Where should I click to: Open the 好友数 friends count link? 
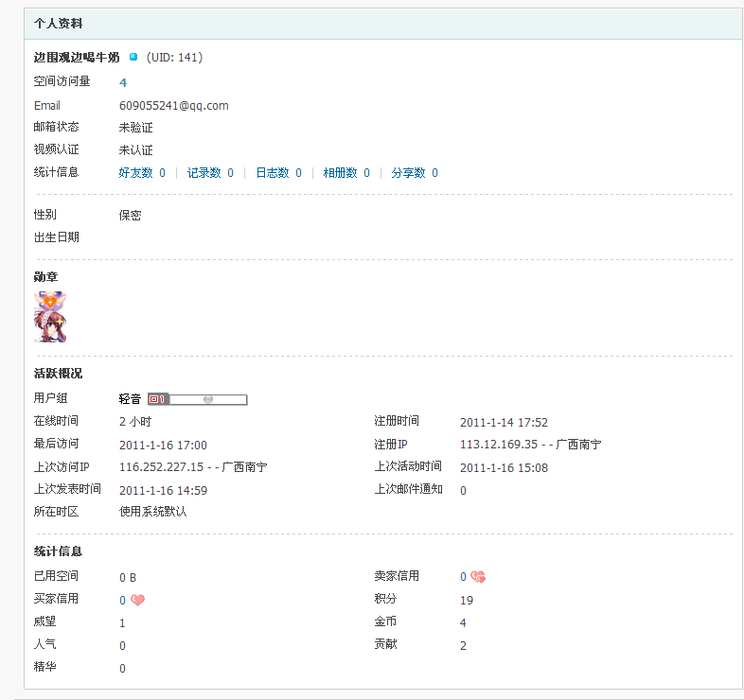tap(142, 172)
